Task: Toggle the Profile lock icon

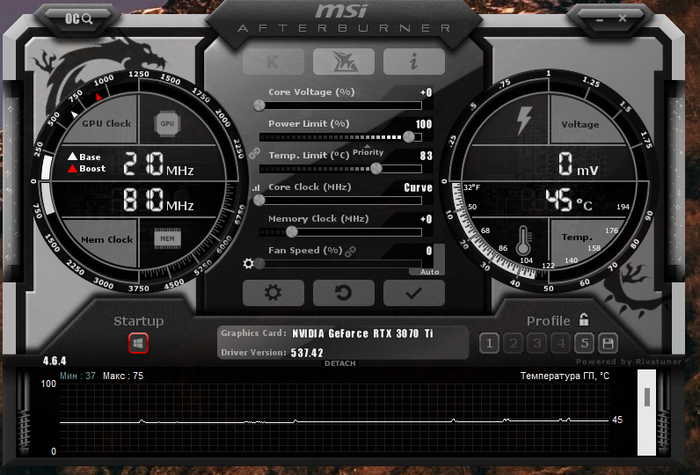Action: [x=583, y=320]
